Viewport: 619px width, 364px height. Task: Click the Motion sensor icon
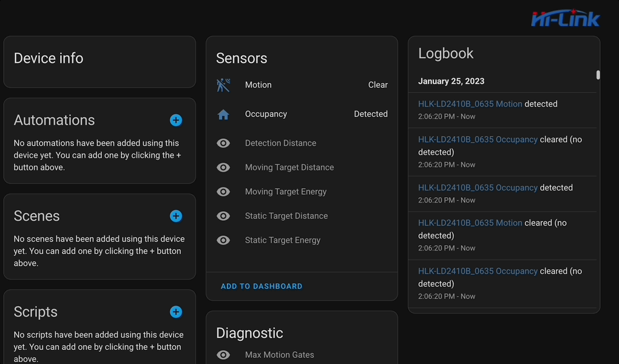coord(223,85)
